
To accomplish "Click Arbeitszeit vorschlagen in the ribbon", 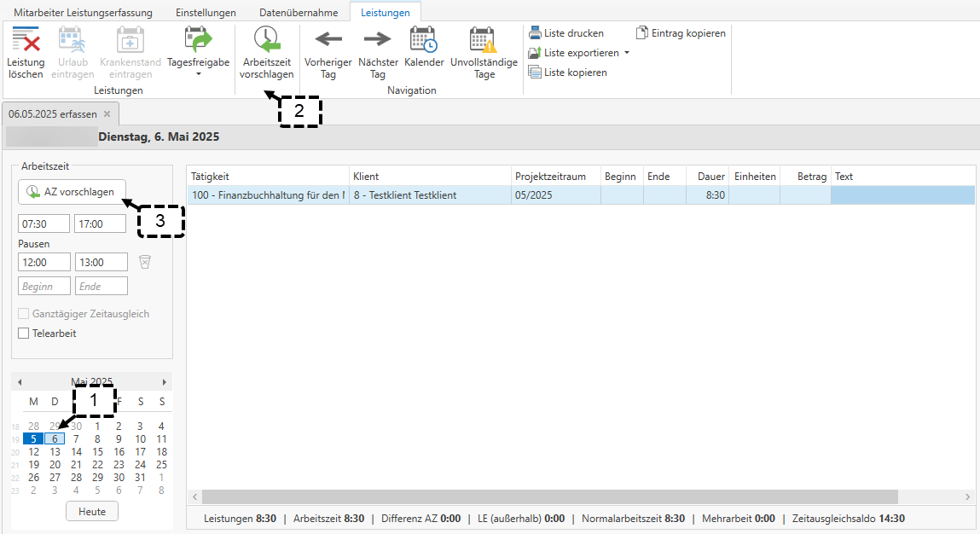I will tap(266, 53).
